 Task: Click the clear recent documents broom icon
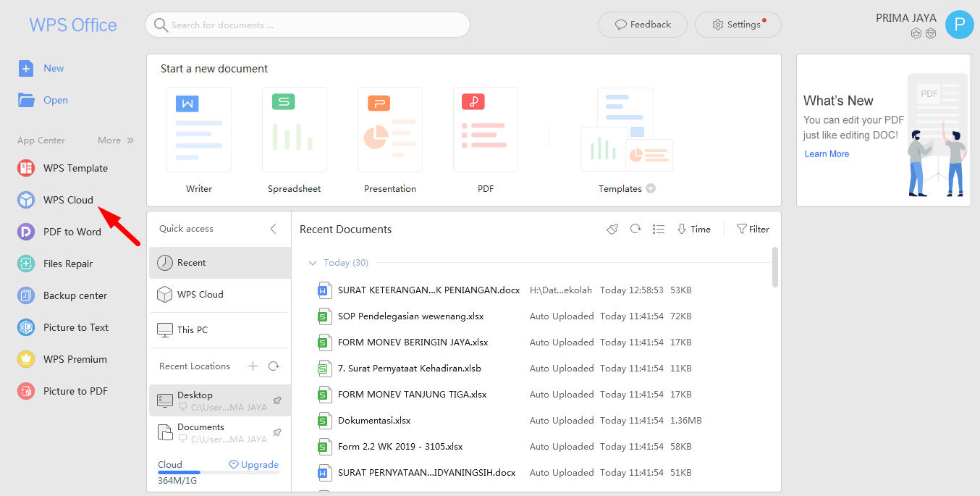pos(612,229)
